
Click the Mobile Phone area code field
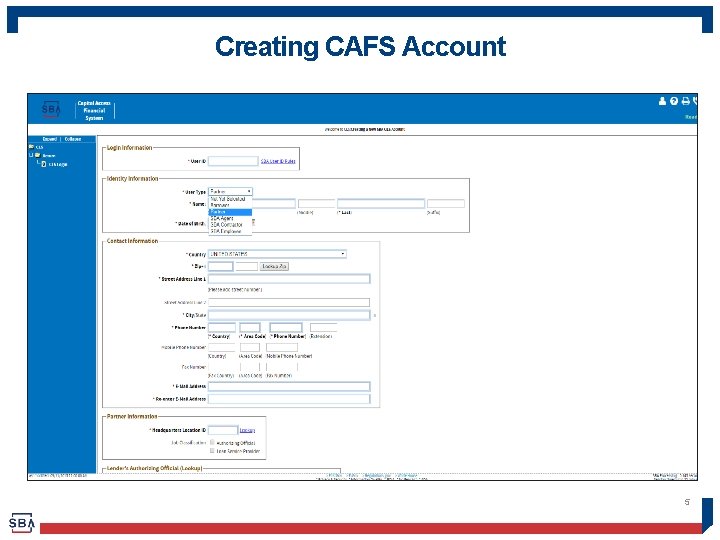click(x=250, y=347)
